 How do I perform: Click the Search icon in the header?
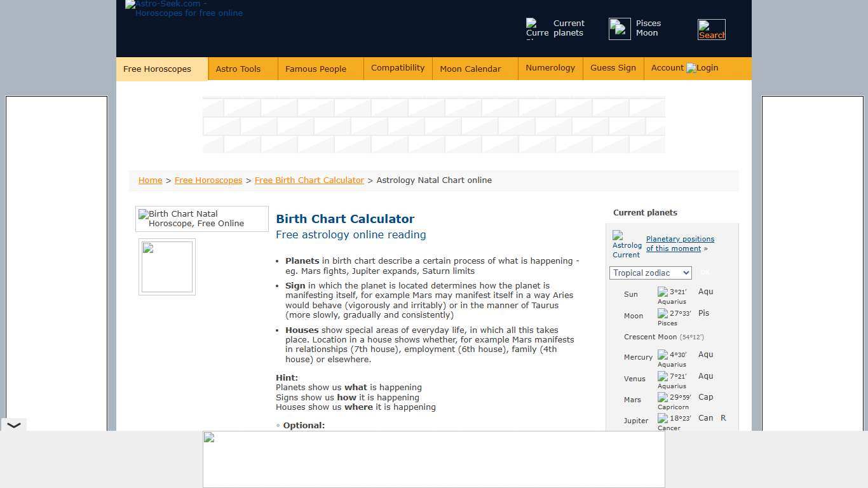(711, 29)
